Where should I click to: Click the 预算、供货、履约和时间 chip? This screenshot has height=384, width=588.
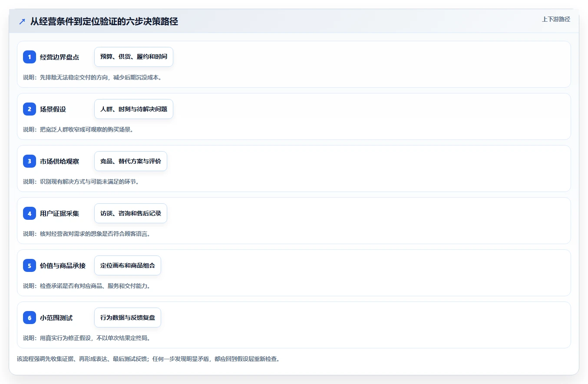(134, 57)
